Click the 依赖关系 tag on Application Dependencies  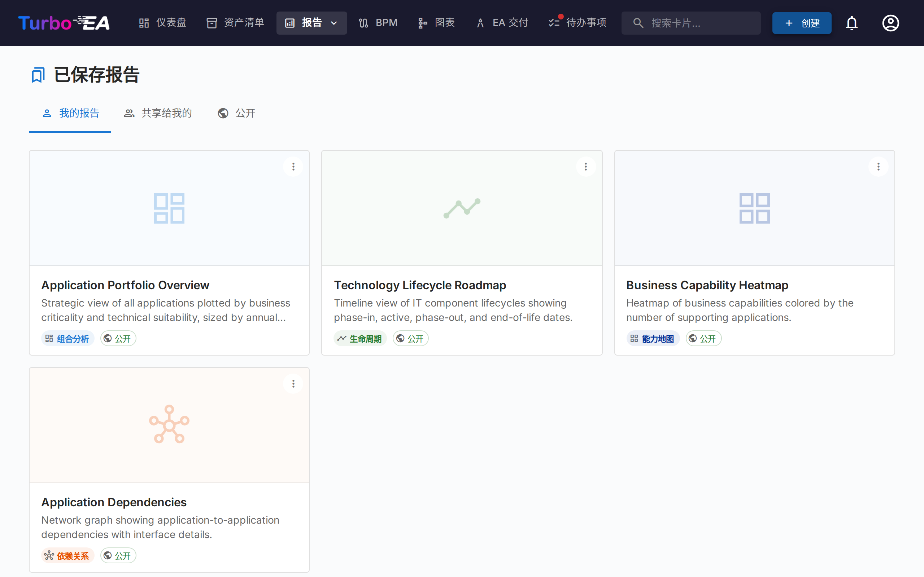coord(67,556)
